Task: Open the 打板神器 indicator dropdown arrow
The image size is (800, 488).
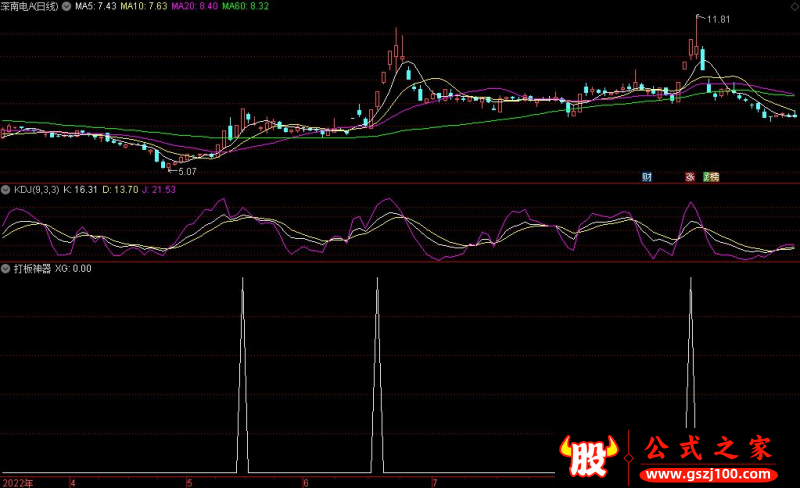Action: coord(6,269)
